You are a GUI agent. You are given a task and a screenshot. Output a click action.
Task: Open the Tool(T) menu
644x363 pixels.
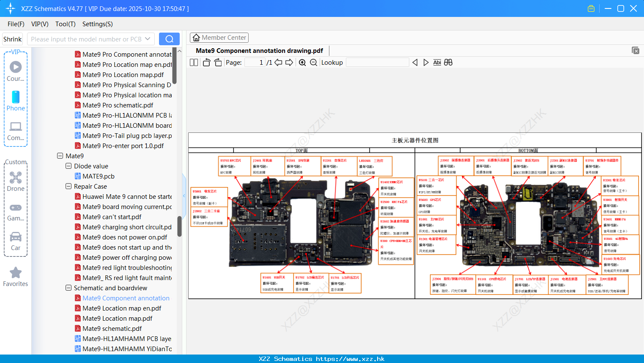tap(66, 24)
